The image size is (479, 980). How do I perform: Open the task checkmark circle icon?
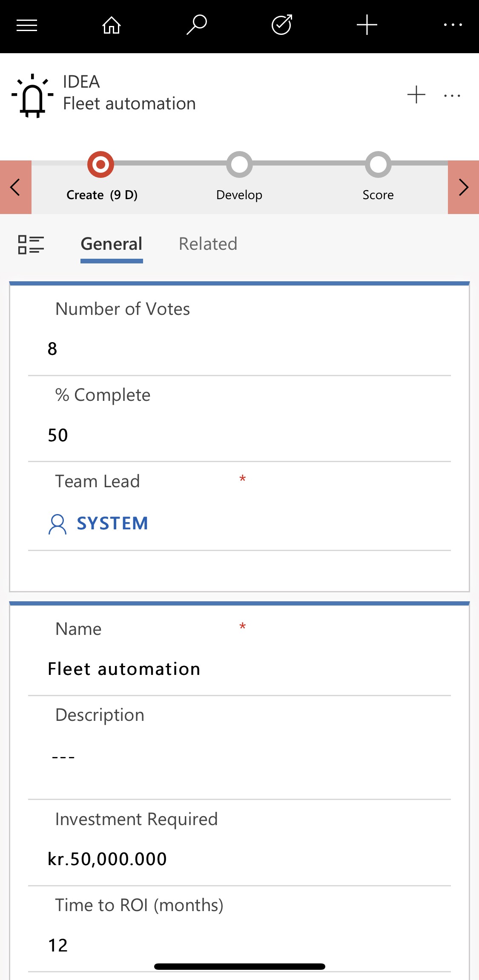(282, 25)
